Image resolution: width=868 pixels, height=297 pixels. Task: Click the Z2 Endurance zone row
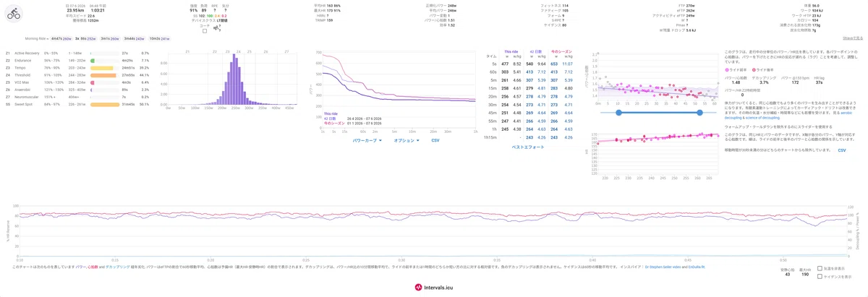click(x=77, y=60)
